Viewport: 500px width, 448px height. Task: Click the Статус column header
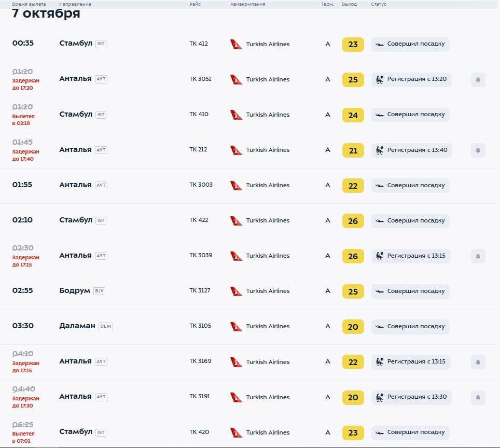378,4
